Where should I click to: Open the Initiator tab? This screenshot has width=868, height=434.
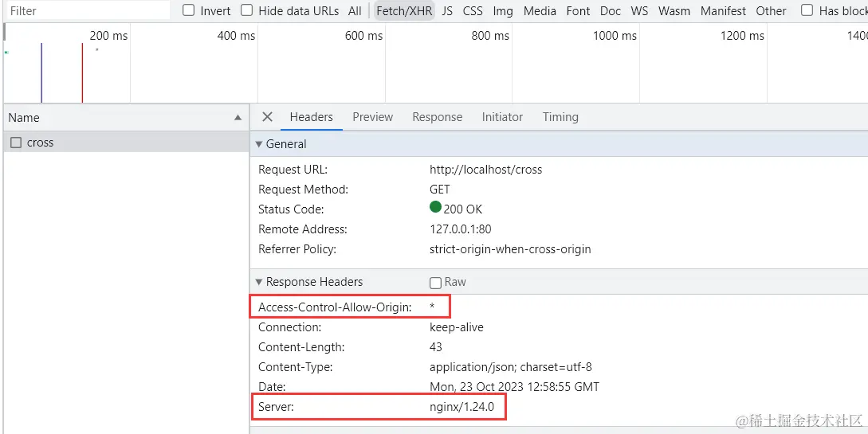(502, 117)
